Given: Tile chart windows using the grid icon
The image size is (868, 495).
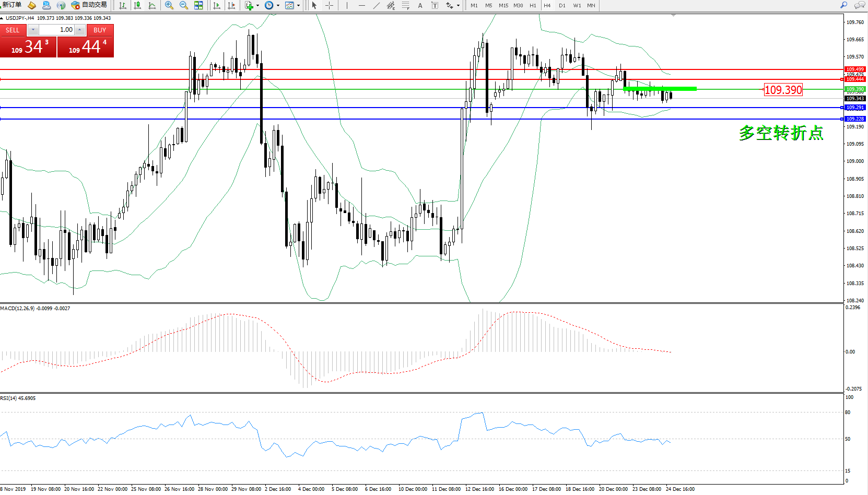Looking at the screenshot, I should pyautogui.click(x=198, y=5).
